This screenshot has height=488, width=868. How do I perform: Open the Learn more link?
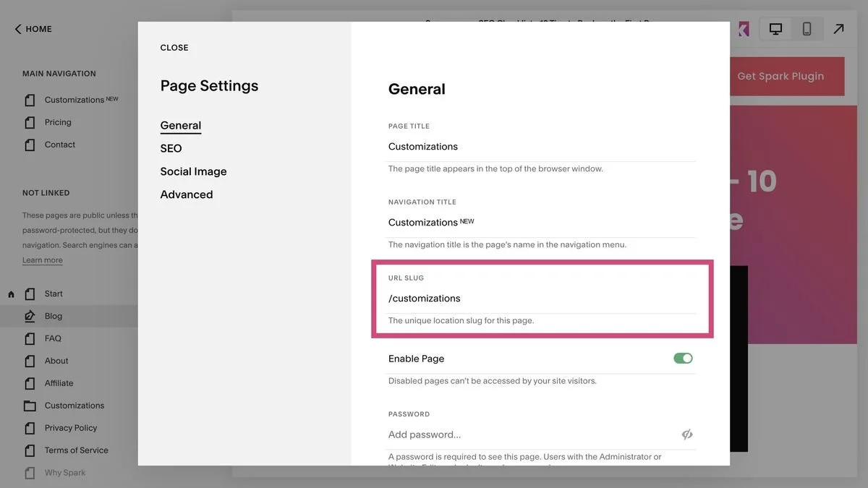click(43, 259)
